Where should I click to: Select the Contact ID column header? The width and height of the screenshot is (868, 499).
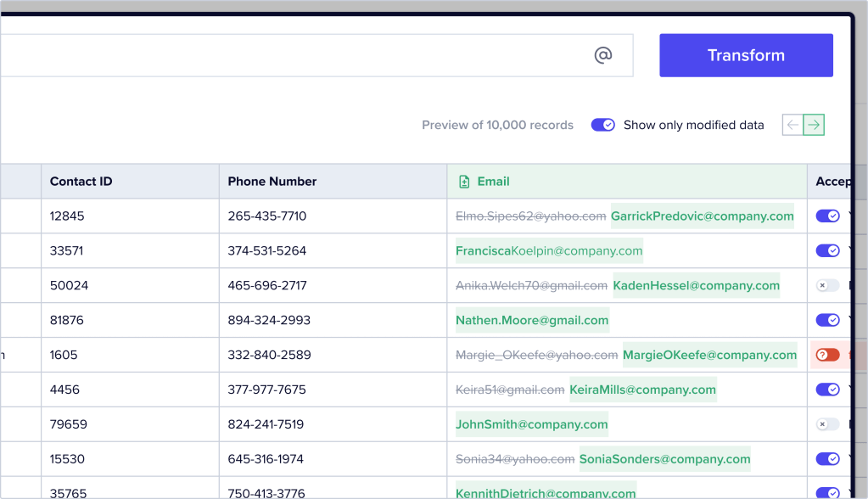click(81, 182)
